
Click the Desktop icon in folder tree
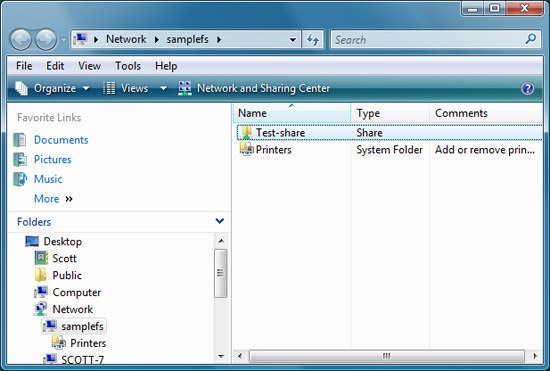pyautogui.click(x=32, y=241)
